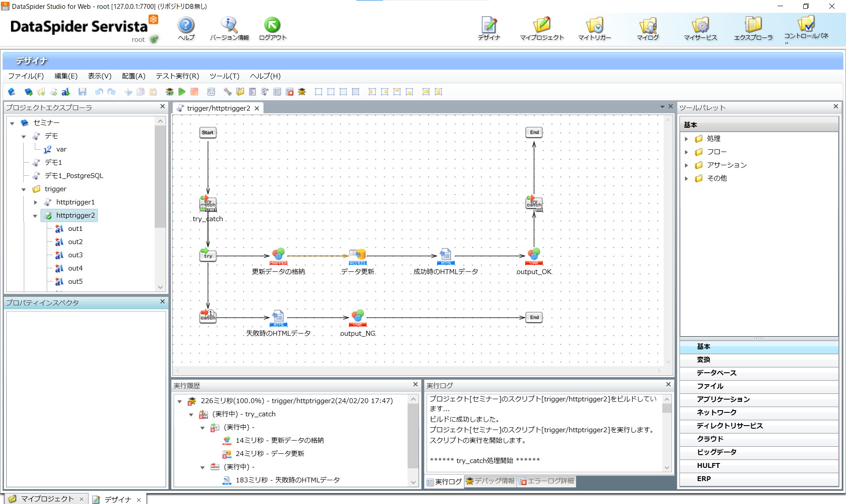The width and height of the screenshot is (846, 504).
Task: Collapse the デモ tree node
Action: click(24, 136)
